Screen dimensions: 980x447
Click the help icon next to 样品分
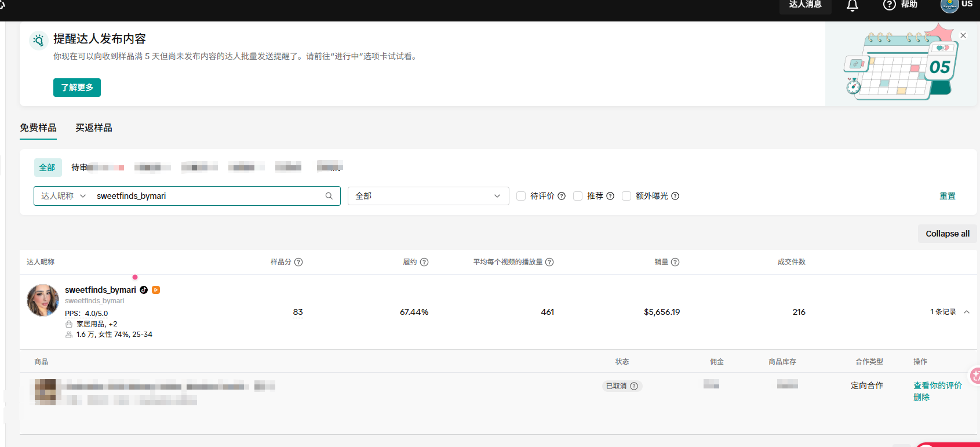(298, 262)
